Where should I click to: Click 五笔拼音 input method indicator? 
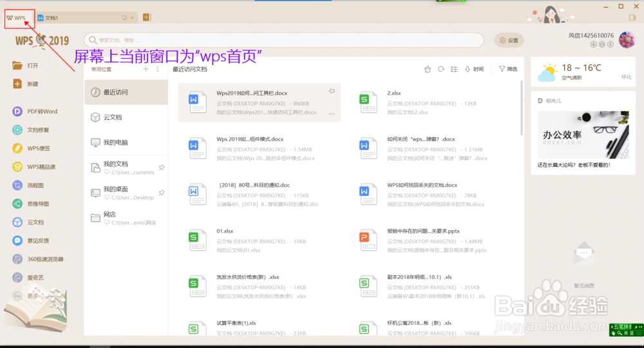[x=626, y=329]
